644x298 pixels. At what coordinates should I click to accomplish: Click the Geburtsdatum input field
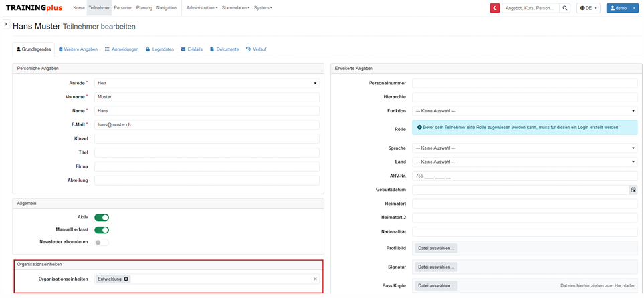[521, 190]
